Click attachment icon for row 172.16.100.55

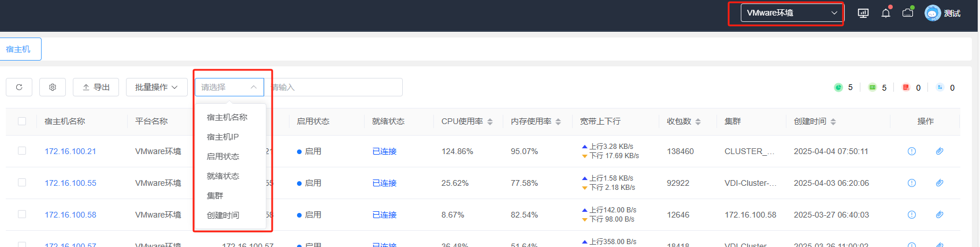(940, 183)
